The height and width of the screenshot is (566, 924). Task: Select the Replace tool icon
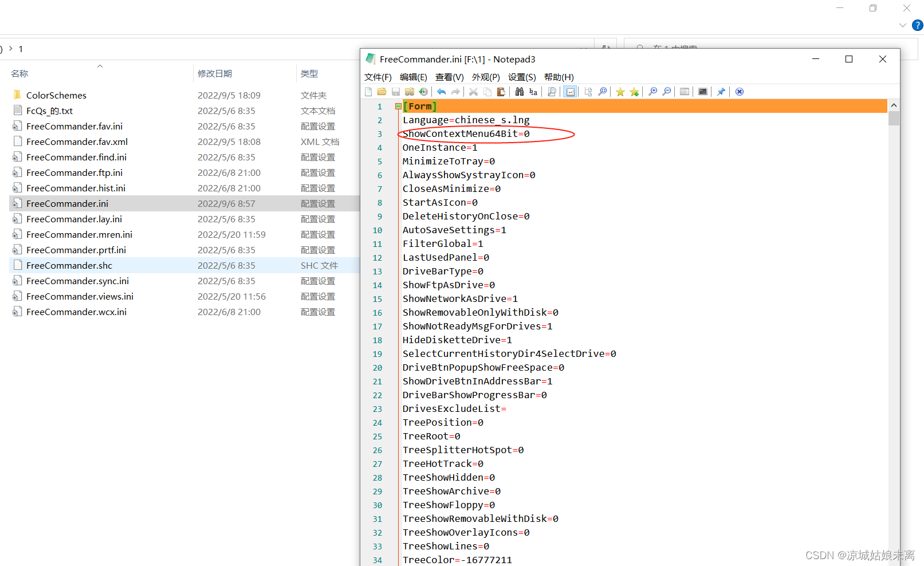(533, 92)
